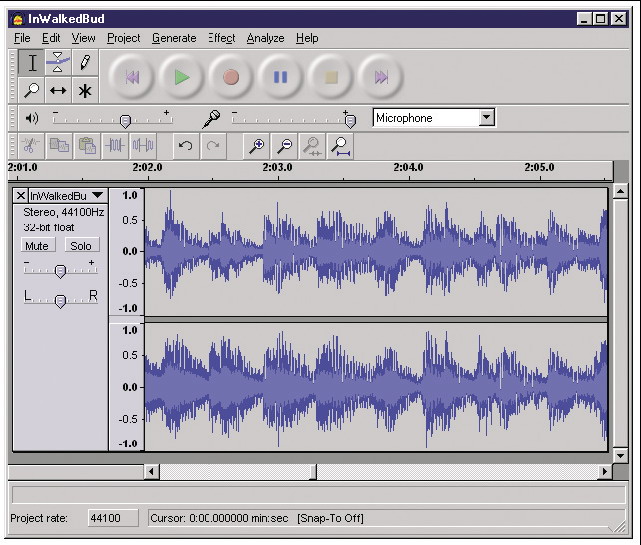Click Silence selection icon
641x545 pixels.
click(x=143, y=146)
